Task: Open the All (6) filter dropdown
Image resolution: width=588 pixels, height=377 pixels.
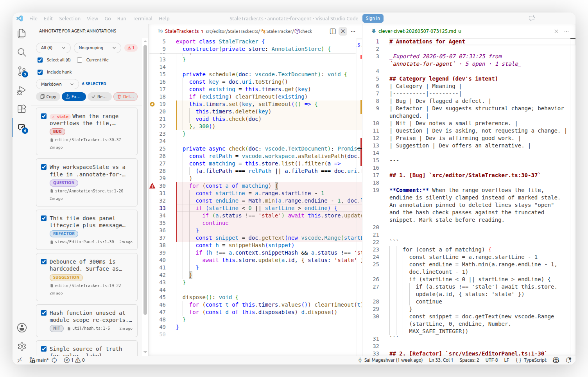Action: (53, 48)
